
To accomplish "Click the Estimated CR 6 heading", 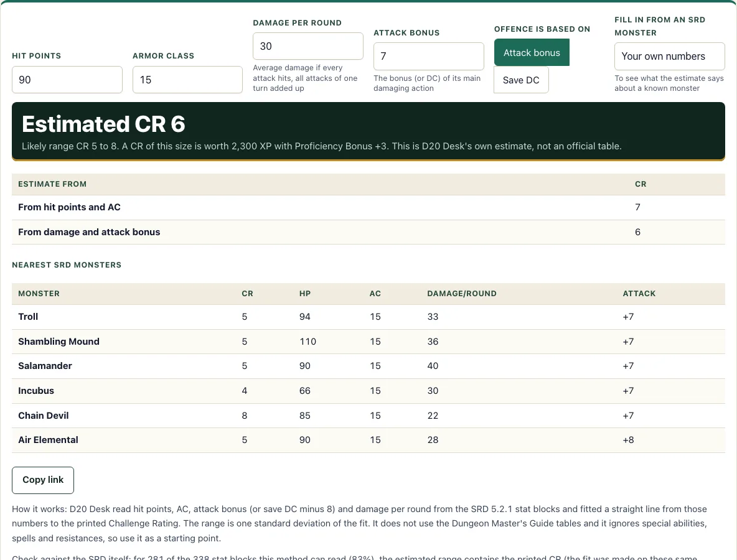I will pos(103,124).
